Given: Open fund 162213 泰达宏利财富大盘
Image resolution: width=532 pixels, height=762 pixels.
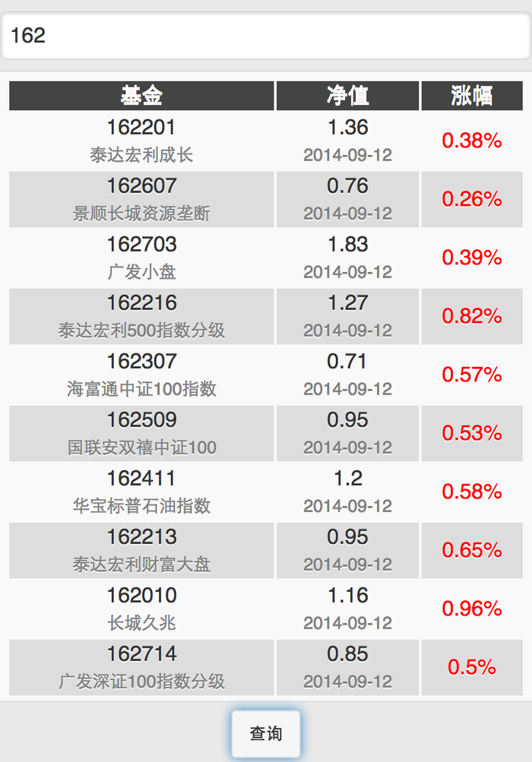Looking at the screenshot, I should (x=141, y=550).
